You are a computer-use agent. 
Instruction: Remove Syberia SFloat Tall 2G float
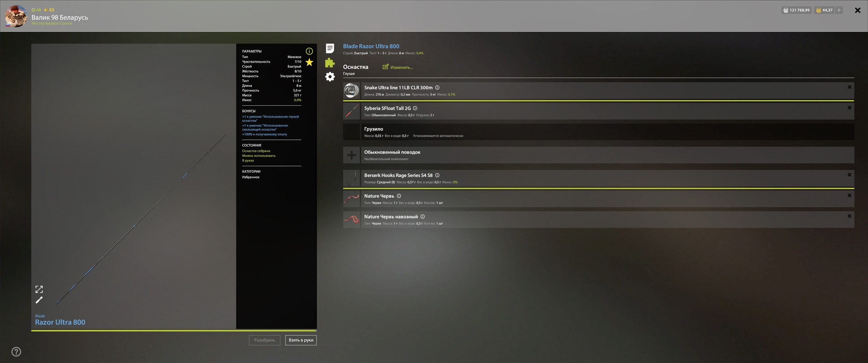click(x=849, y=108)
